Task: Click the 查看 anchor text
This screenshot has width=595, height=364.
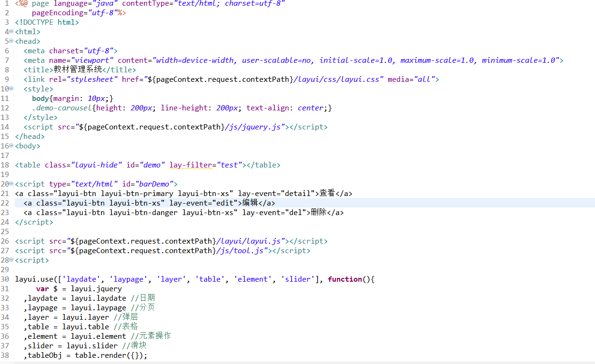Action: 327,194
